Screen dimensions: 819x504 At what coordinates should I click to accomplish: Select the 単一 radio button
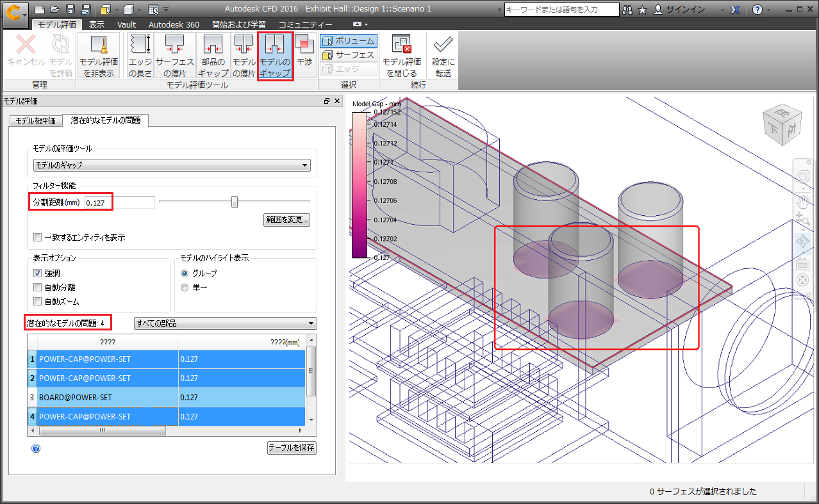(185, 288)
